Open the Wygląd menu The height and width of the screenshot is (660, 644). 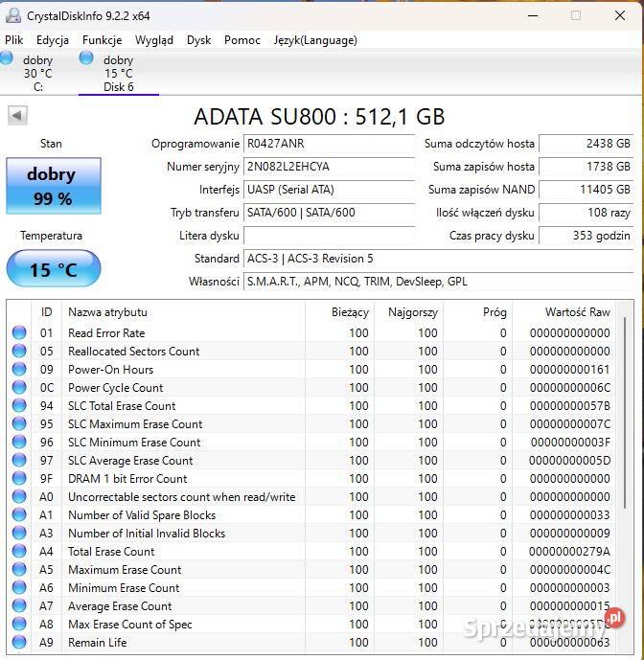click(x=154, y=40)
